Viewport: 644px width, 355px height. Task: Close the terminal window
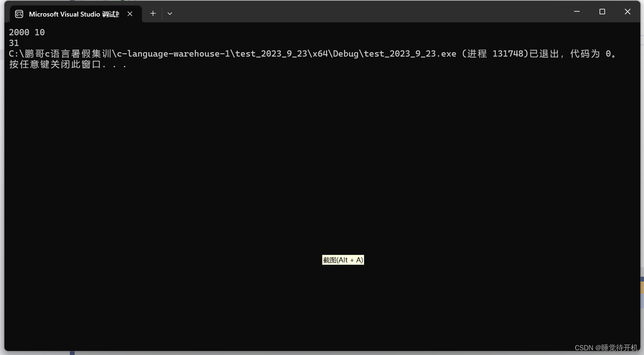point(627,12)
